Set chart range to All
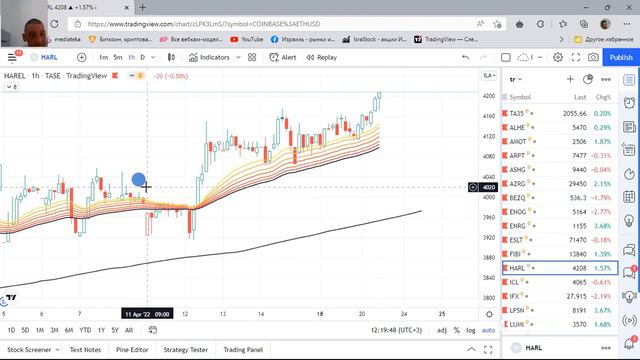 click(x=129, y=330)
